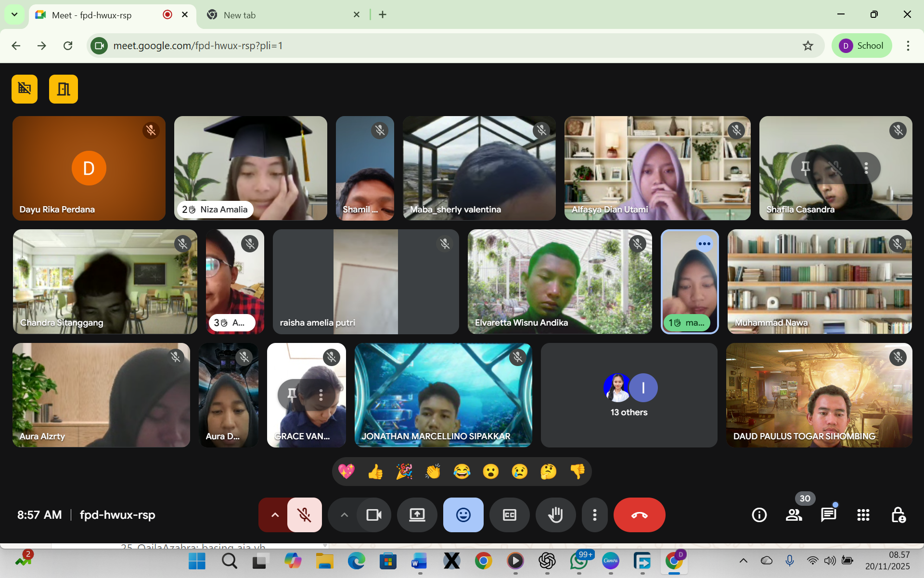924x578 pixels.
Task: Open the School Chrome profile
Action: [861, 45]
